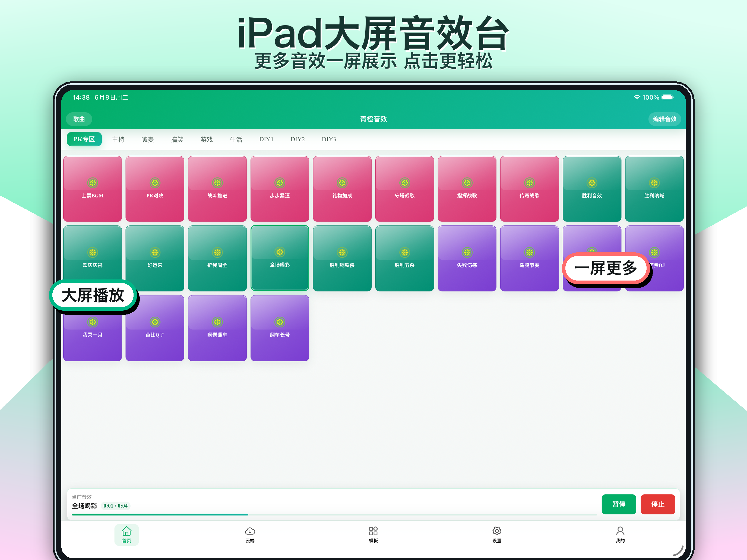Stop playback with the 停止 button
The width and height of the screenshot is (747, 560).
657,504
